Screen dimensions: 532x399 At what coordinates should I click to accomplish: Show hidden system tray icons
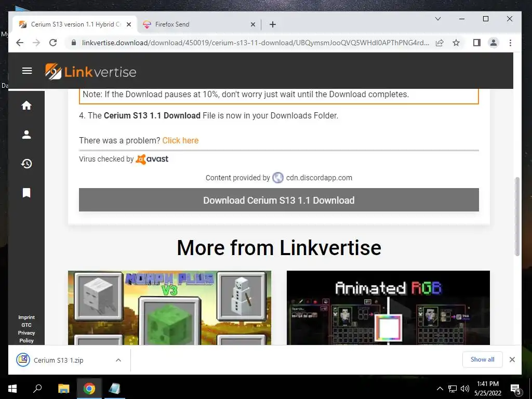[x=440, y=389]
